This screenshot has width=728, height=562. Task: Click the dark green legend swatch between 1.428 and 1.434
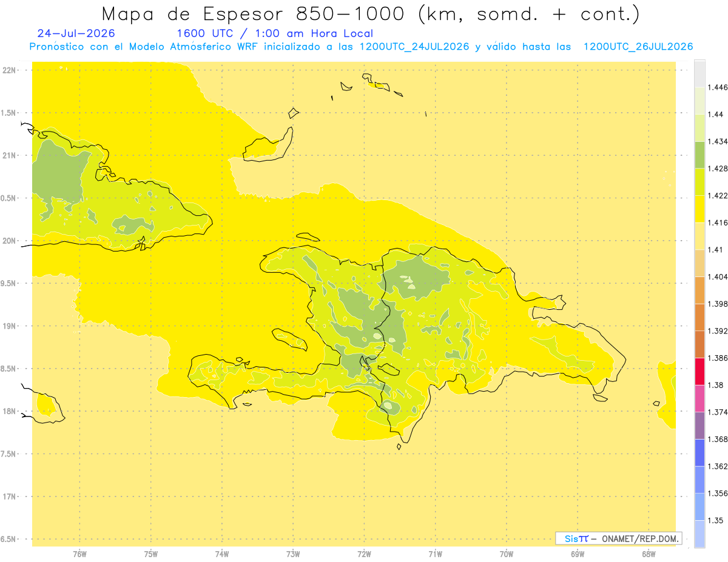(x=699, y=155)
